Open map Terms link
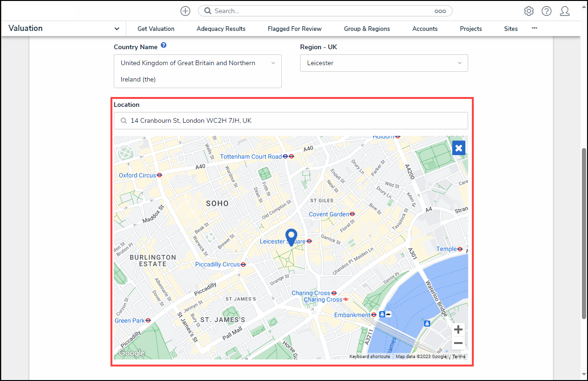 (x=459, y=357)
